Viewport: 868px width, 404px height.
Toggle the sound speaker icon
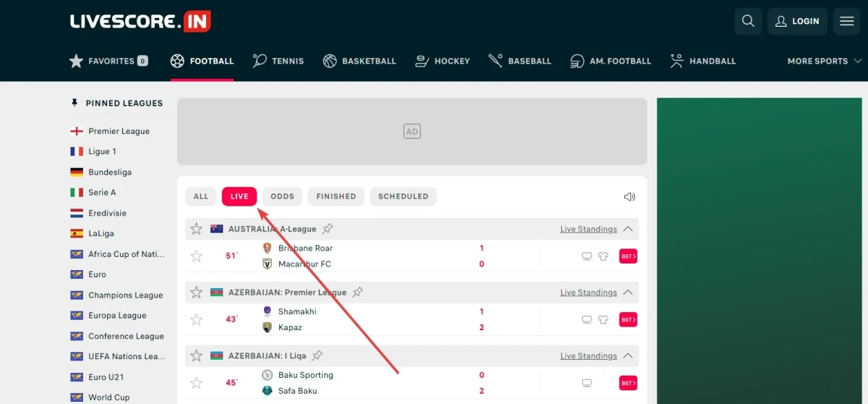[x=629, y=196]
